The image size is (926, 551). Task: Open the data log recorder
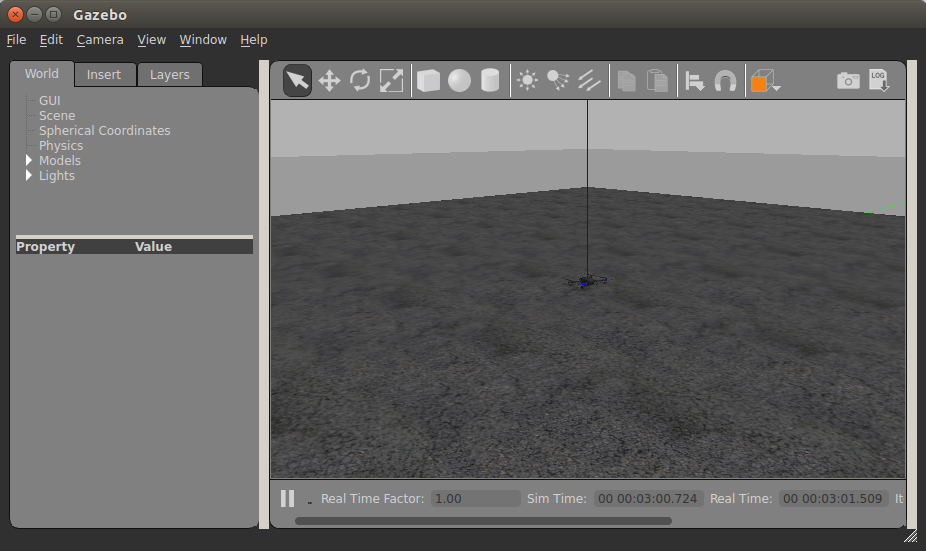(x=879, y=80)
